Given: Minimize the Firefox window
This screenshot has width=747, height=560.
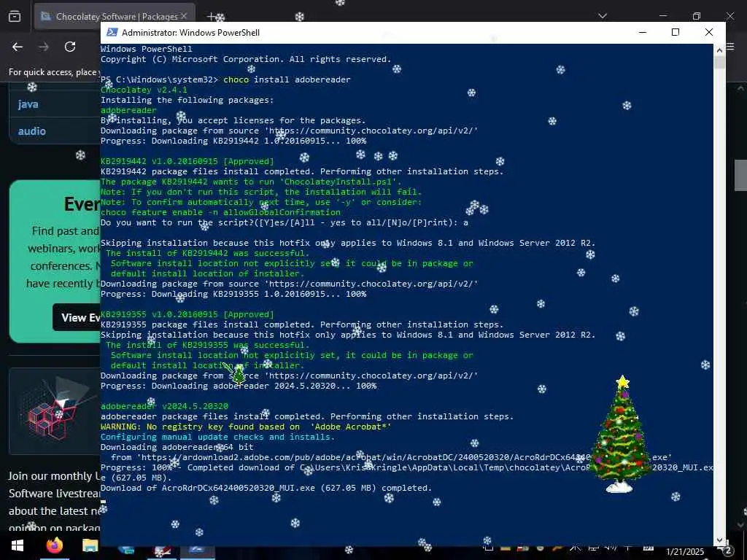Looking at the screenshot, I should click(x=663, y=16).
